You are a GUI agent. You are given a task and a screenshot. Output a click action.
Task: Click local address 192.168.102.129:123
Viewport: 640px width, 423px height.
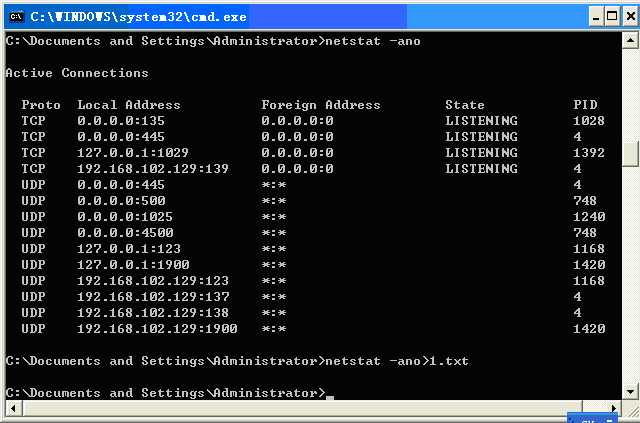point(153,281)
